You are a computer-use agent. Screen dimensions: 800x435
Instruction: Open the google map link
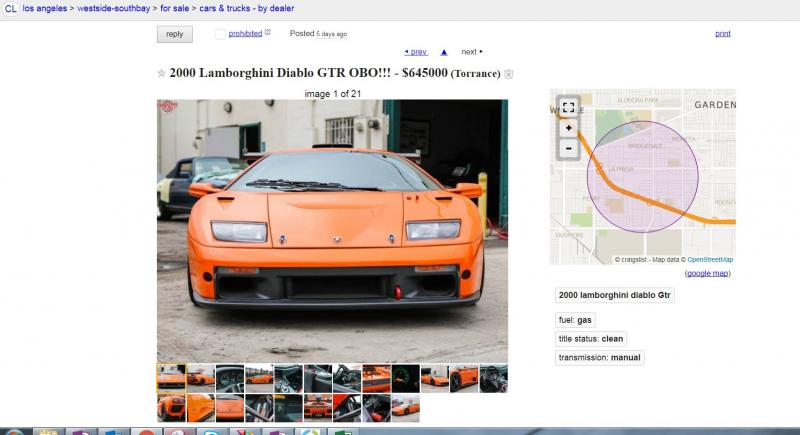pos(708,273)
